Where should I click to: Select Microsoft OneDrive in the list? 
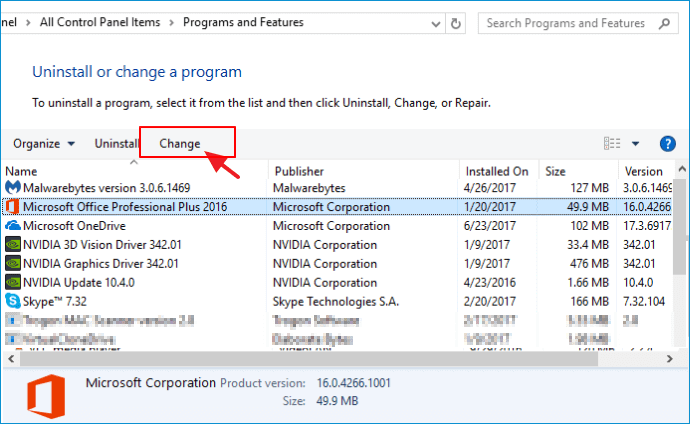pyautogui.click(x=74, y=226)
